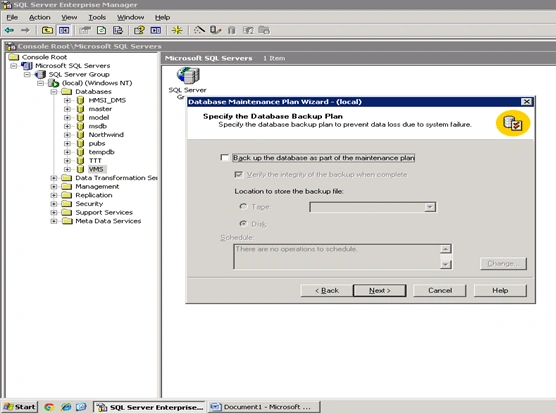Open the Tools menu

click(x=97, y=17)
